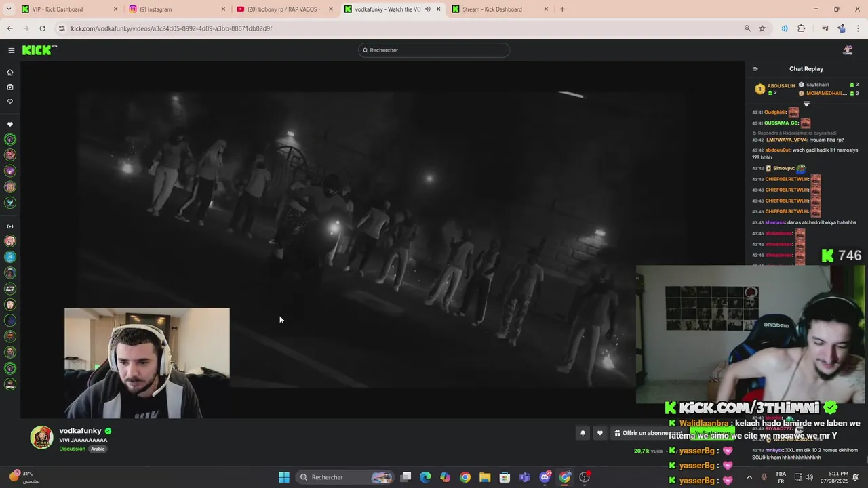
Task: Click ABOUSALIH top gifter in leaderboard
Action: click(x=781, y=86)
